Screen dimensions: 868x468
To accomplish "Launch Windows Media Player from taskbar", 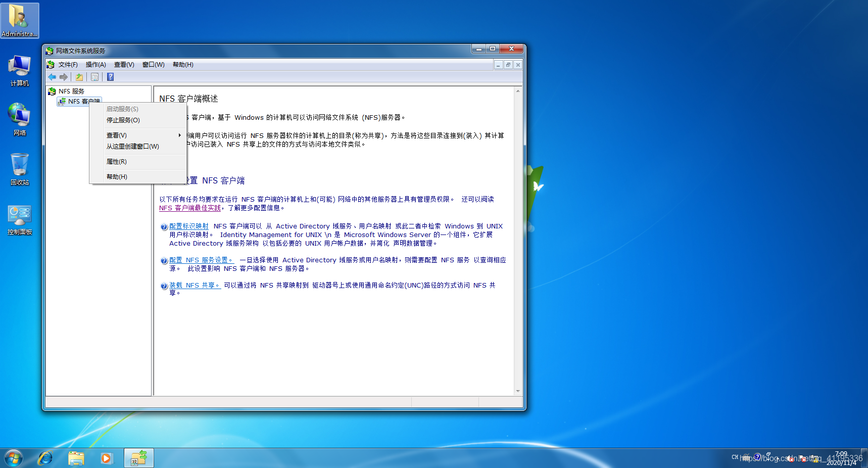I will coord(106,458).
